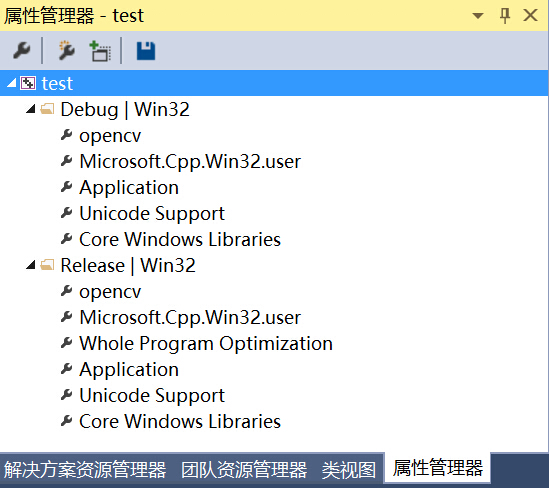Open Properties with the wrench toolbar icon
This screenshot has width=549, height=488.
(22, 51)
